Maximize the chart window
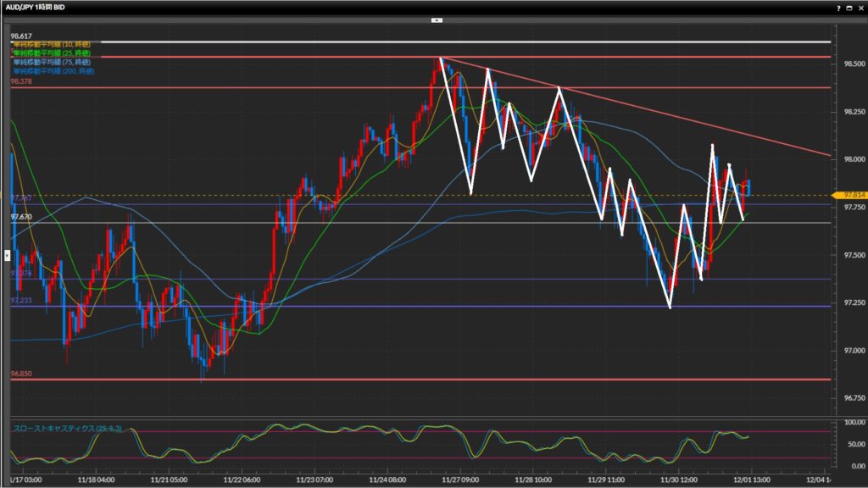This screenshot has height=488, width=868. [x=849, y=7]
